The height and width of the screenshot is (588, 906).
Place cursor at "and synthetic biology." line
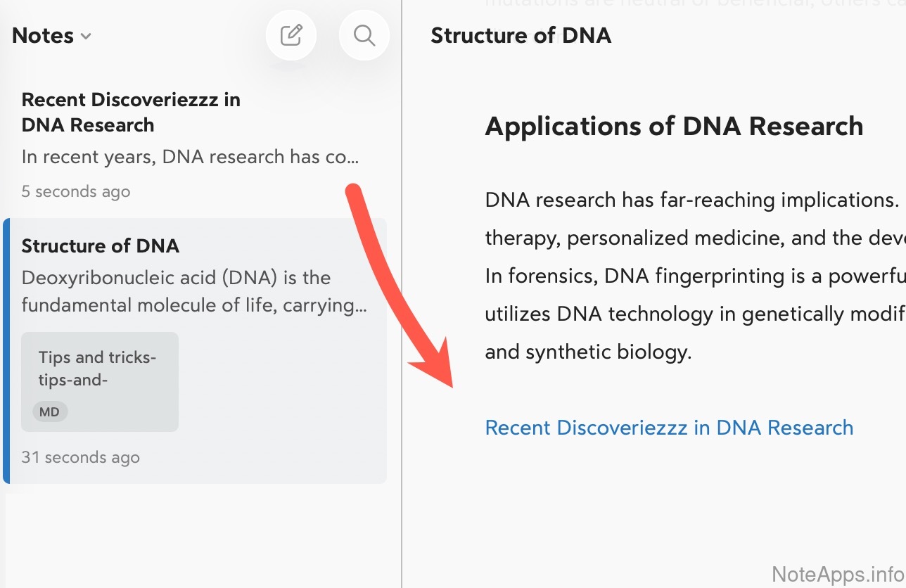588,352
